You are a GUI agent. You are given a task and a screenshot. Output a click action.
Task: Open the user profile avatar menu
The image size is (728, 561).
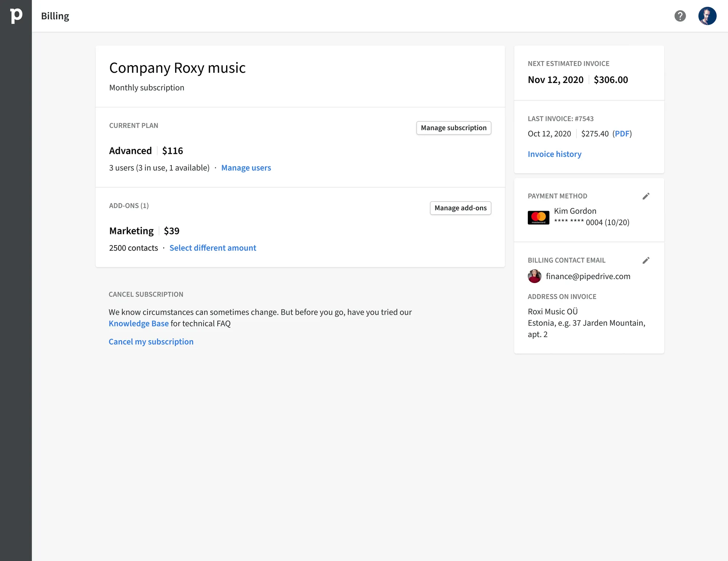707,16
